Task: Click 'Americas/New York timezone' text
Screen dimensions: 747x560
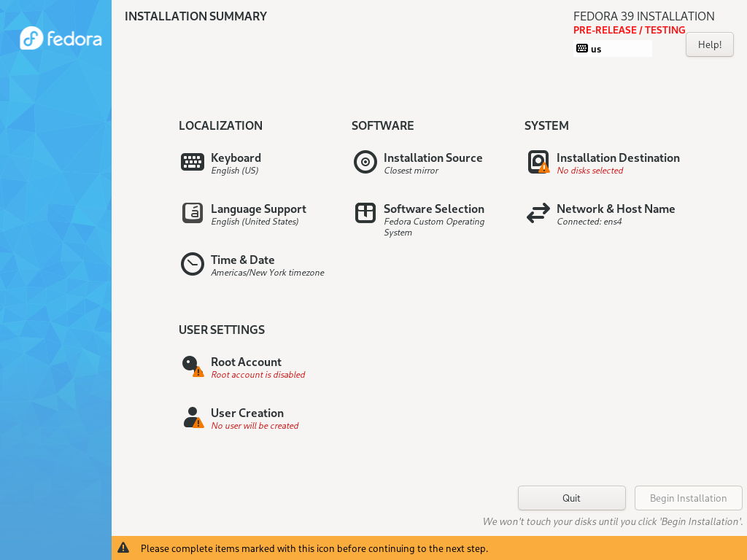Action: 268,273
